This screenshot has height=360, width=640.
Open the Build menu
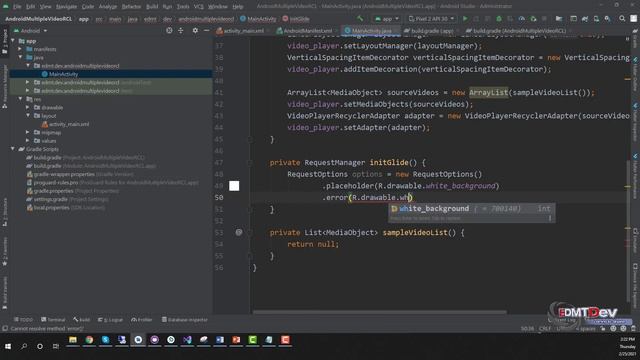coord(152,7)
